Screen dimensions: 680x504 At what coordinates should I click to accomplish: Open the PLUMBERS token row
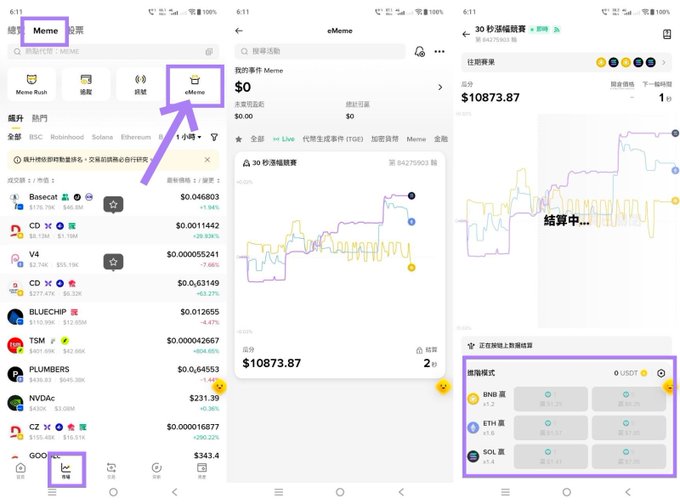(113, 374)
